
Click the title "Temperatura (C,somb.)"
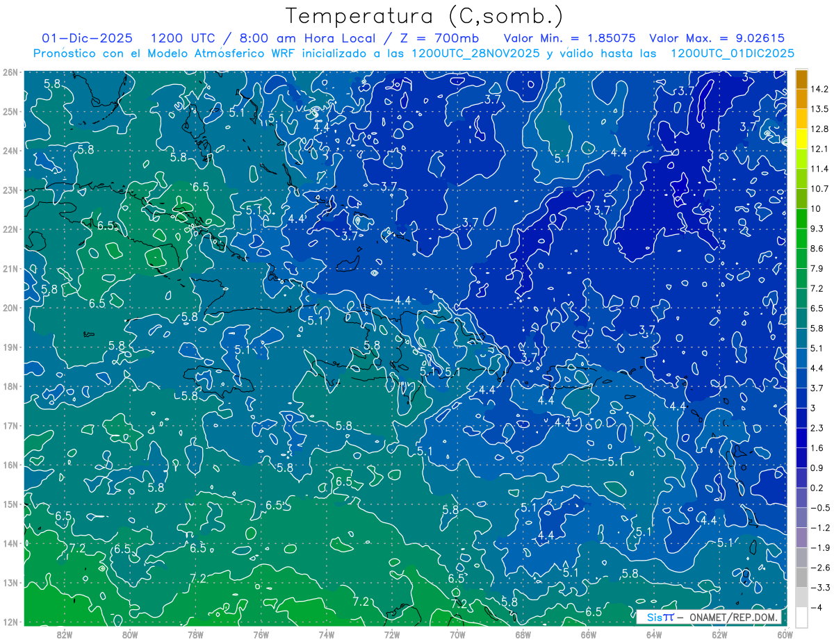click(x=424, y=16)
